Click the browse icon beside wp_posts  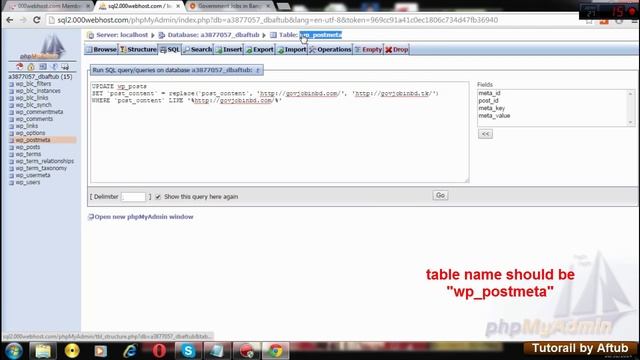click(11, 147)
